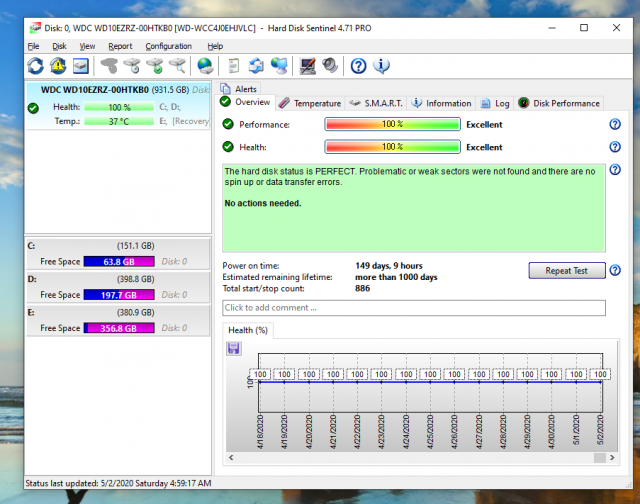Click the help icon beside Health bar
Viewport: 640px width, 504px height.
click(615, 147)
